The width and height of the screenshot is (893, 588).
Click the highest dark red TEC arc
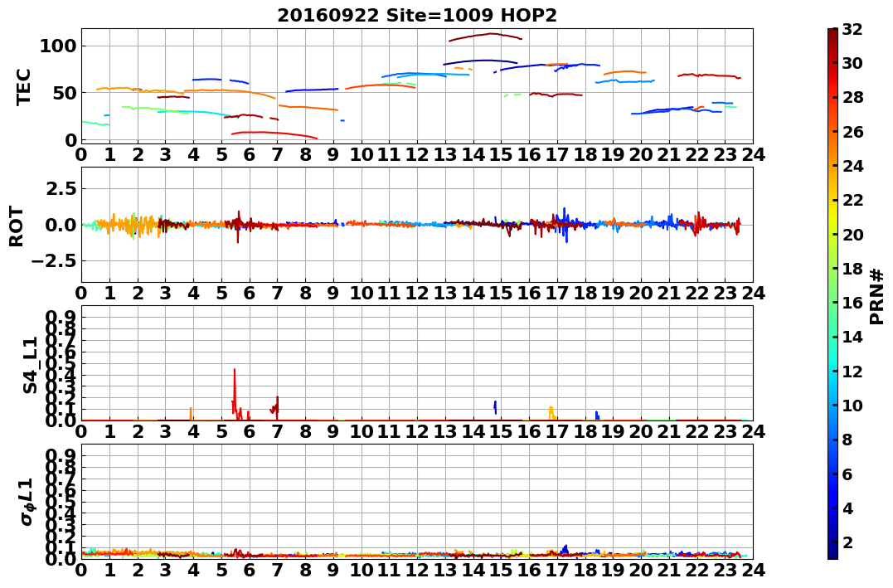(x=485, y=36)
